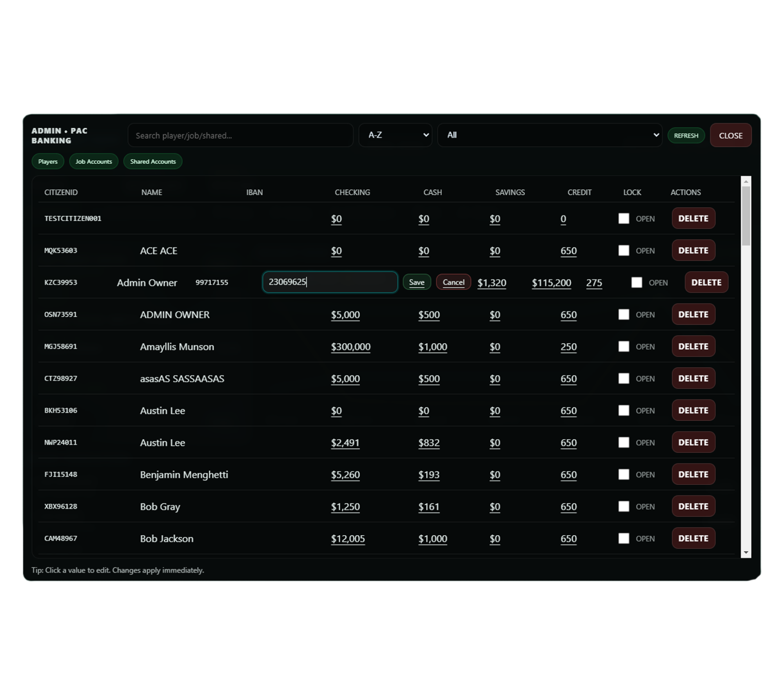Click the CITIZENID column header
This screenshot has width=784, height=695.
click(61, 192)
